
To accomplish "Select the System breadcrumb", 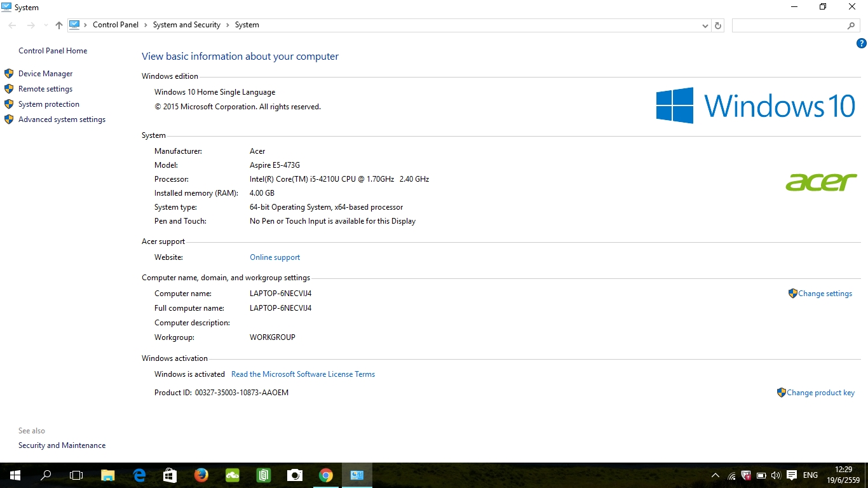I will [x=247, y=25].
